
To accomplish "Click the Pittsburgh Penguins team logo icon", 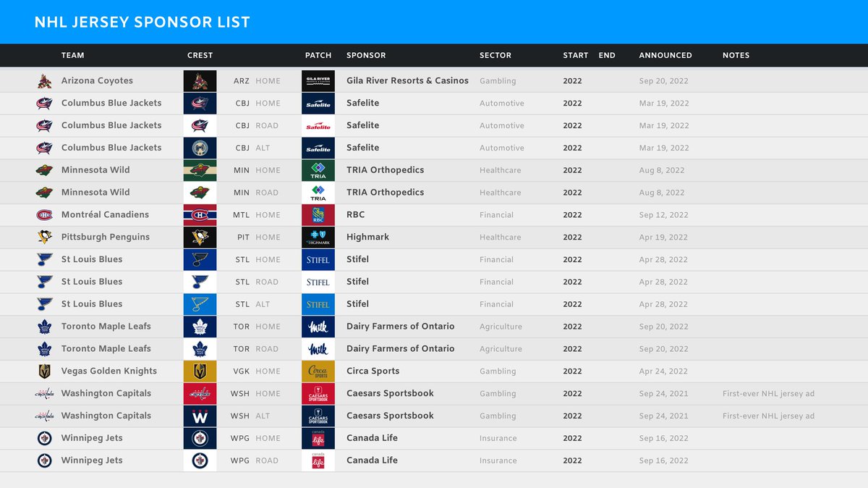I will (45, 237).
